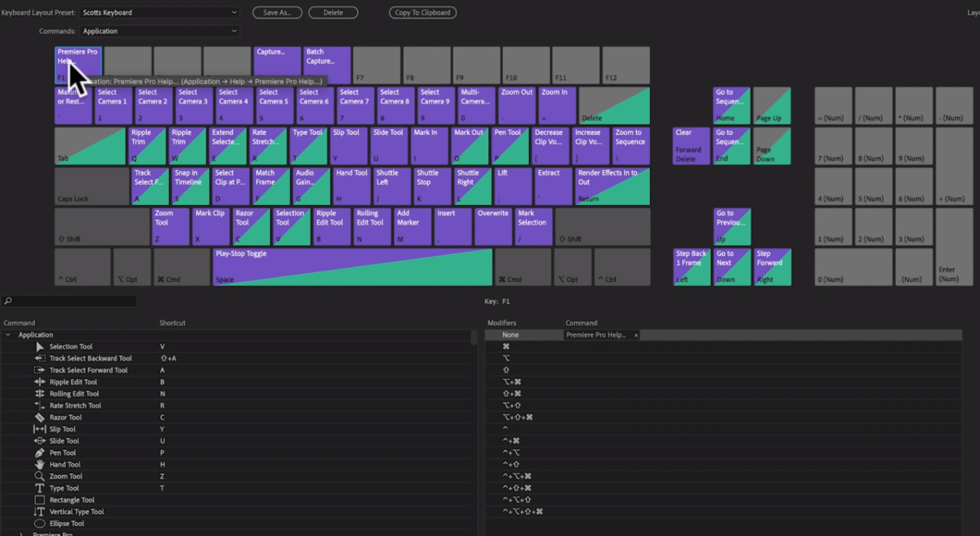Open the Keyboard Layout Preset dropdown
980x536 pixels.
click(x=159, y=12)
